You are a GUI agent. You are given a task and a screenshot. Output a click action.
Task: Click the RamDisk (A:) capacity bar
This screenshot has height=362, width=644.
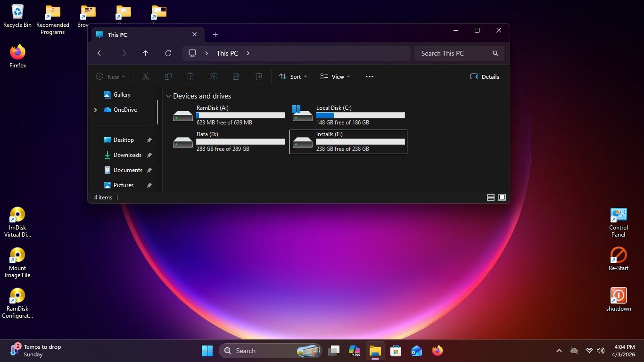click(240, 115)
